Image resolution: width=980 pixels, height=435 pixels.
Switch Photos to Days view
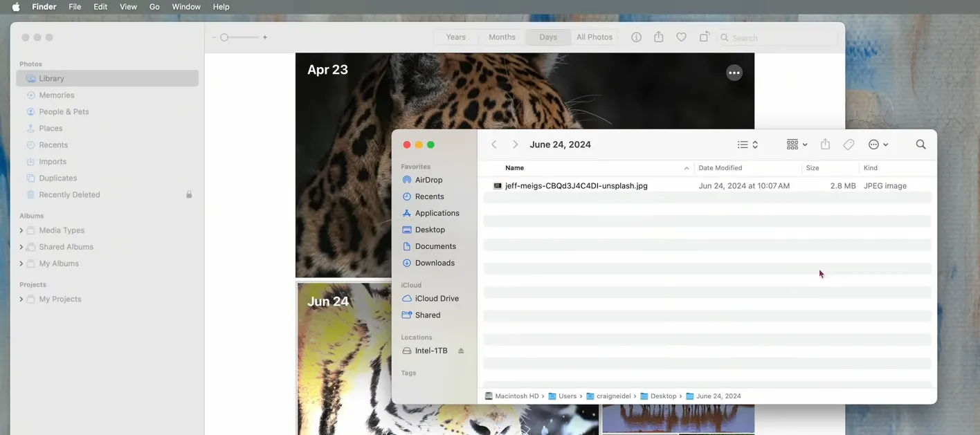pyautogui.click(x=548, y=37)
